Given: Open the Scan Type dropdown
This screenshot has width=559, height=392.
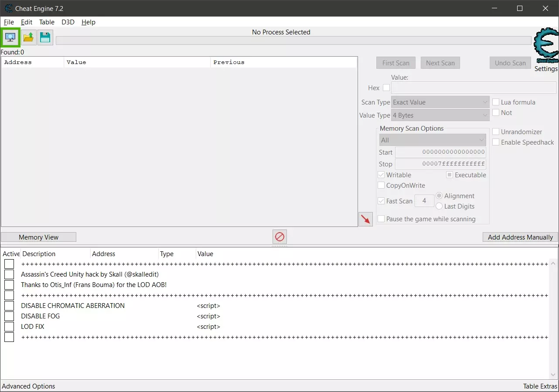Looking at the screenshot, I should click(x=440, y=102).
